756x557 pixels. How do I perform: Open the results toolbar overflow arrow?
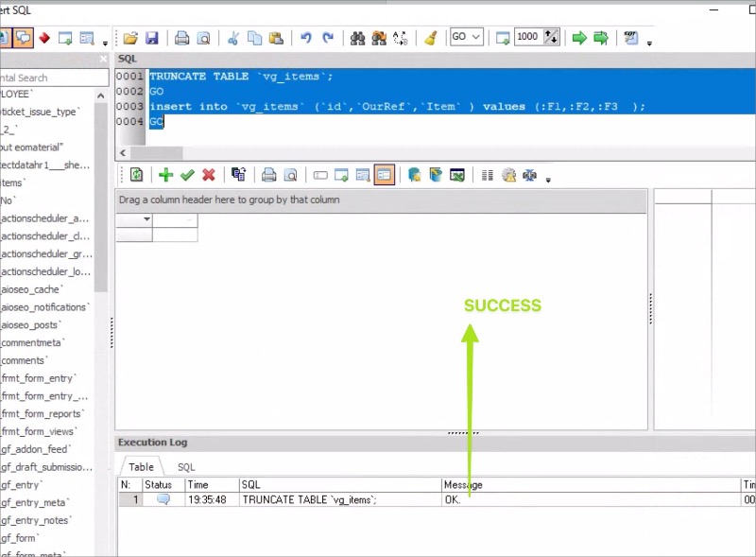[x=548, y=180]
